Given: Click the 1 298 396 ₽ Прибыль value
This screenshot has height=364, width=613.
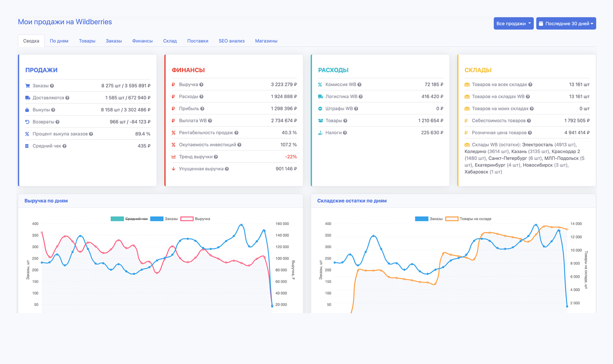Looking at the screenshot, I should coord(284,109).
